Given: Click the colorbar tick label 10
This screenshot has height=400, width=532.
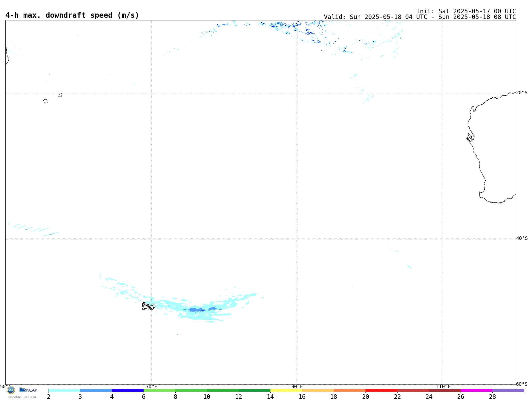Looking at the screenshot, I should click(x=207, y=397).
